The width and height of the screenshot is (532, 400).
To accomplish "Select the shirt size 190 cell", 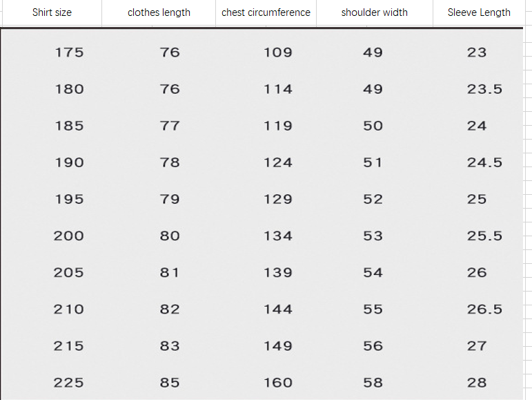I will point(69,163).
